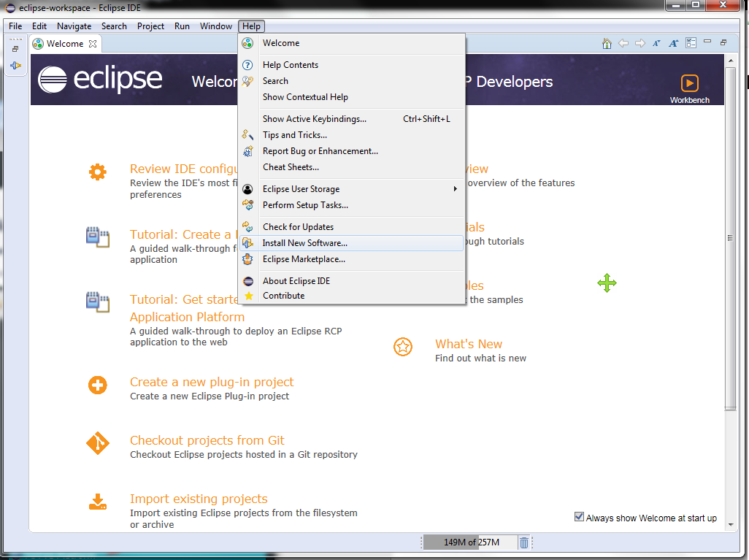Click the magnify font size icon
The height and width of the screenshot is (560, 749).
[674, 44]
